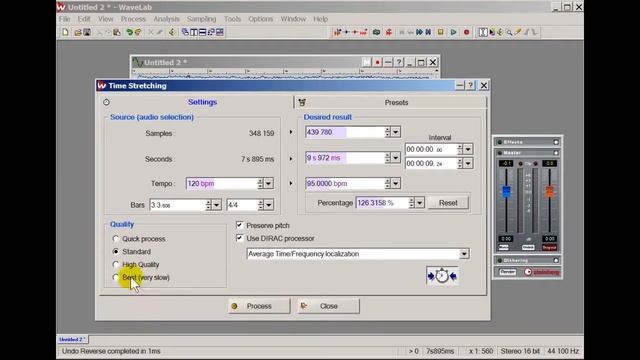The image size is (640, 360).
Task: Select the pencil draw tool
Action: pos(518,32)
